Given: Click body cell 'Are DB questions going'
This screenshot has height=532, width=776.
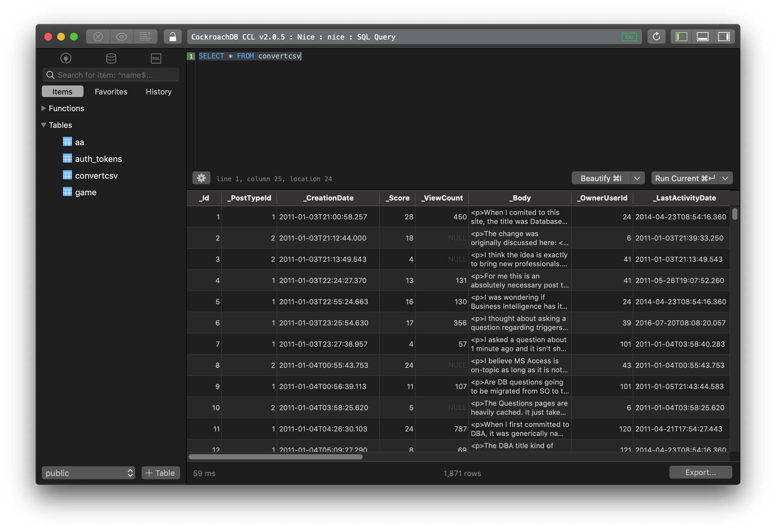Looking at the screenshot, I should tap(520, 386).
